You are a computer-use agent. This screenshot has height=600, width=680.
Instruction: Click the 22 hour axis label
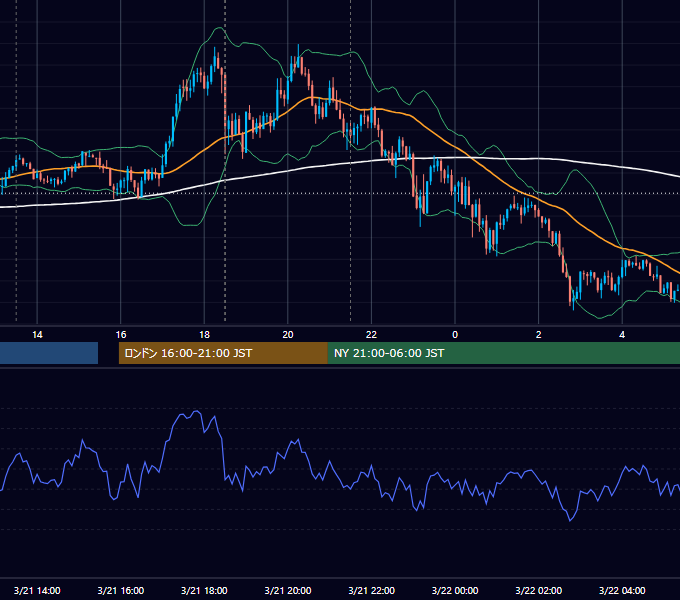coord(371,334)
